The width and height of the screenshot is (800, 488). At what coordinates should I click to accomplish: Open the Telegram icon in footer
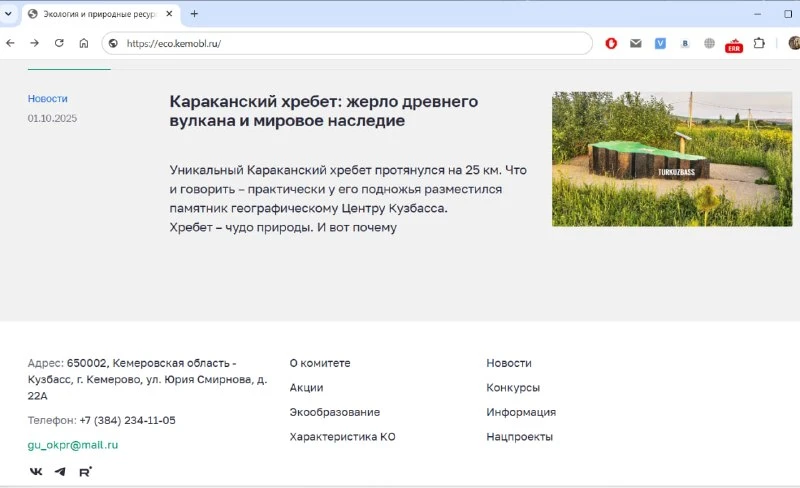coord(60,471)
